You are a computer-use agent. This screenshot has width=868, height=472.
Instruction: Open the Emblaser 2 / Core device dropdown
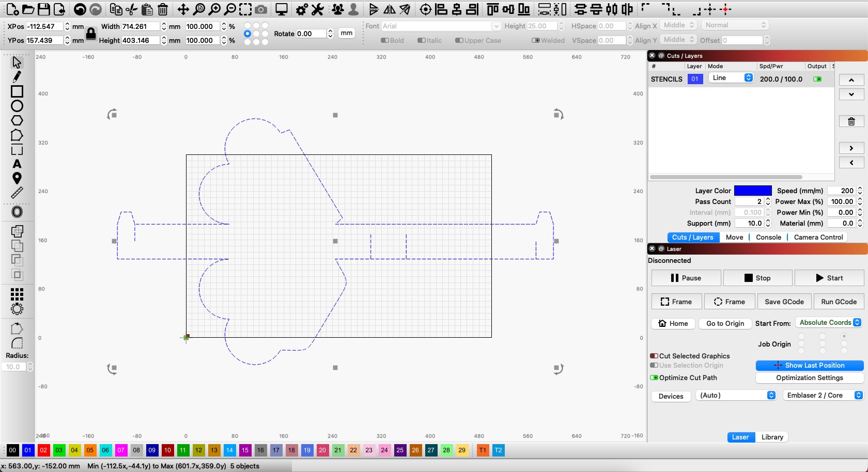coord(823,395)
